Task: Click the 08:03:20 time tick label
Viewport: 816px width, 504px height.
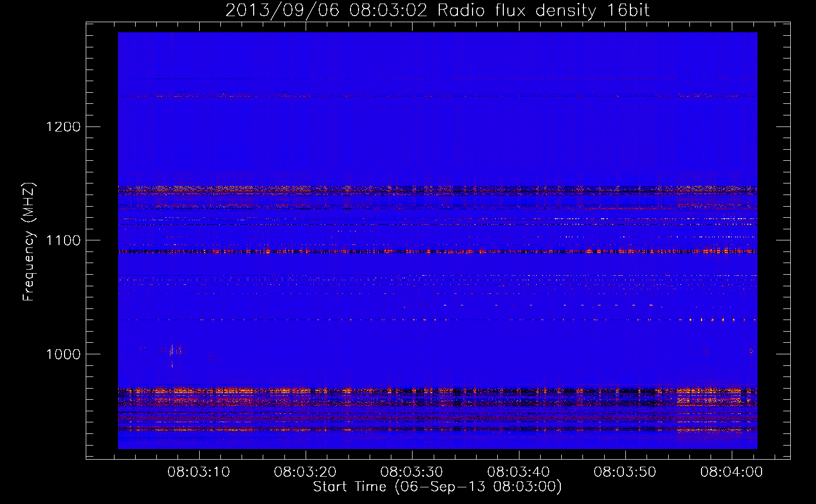Action: [x=305, y=472]
